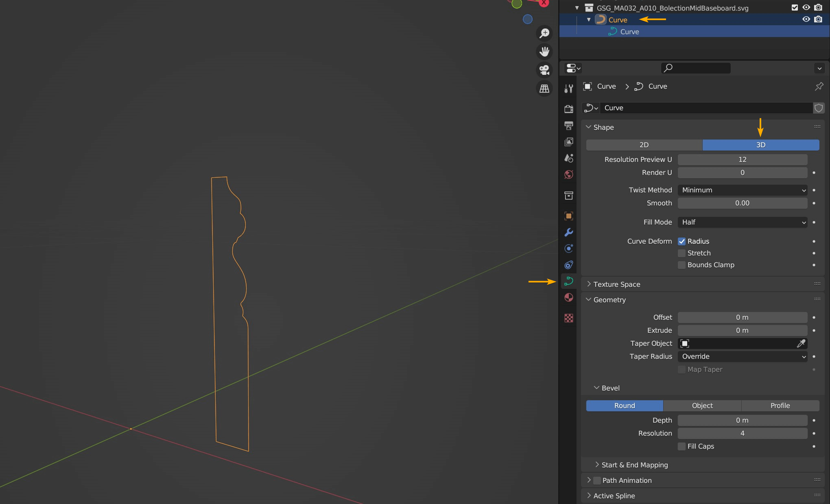Open Material properties tab
Screen dimensions: 830x504
pyautogui.click(x=569, y=297)
